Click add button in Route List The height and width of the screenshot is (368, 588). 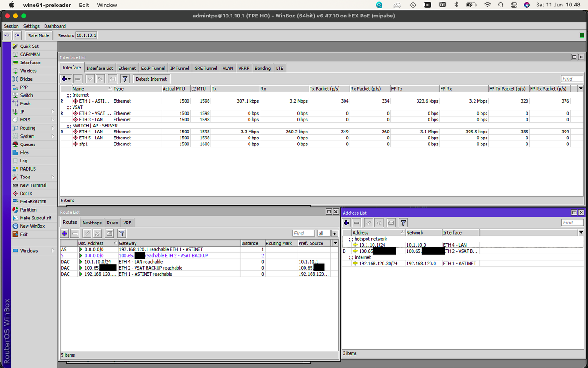coord(65,234)
